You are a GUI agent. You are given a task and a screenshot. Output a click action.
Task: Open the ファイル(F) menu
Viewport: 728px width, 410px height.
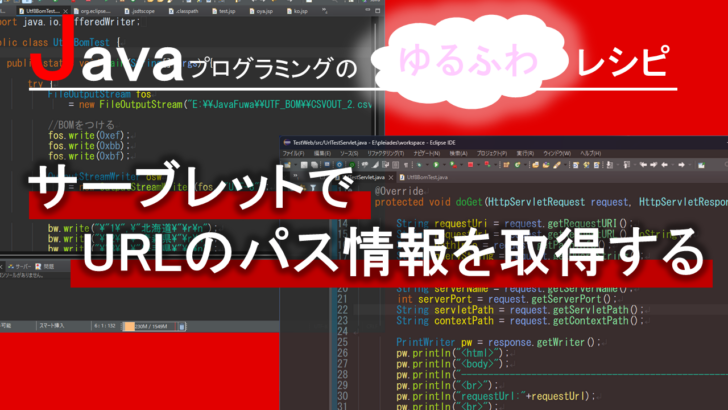click(293, 153)
